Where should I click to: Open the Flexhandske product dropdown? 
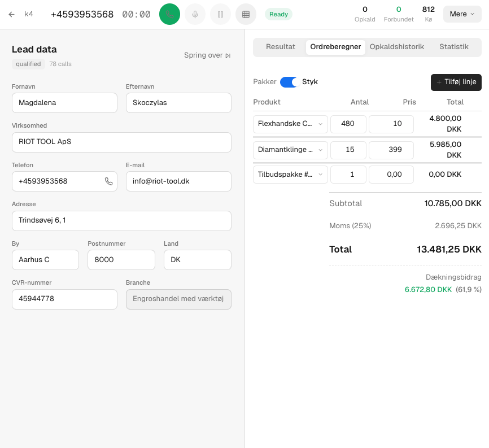[290, 124]
